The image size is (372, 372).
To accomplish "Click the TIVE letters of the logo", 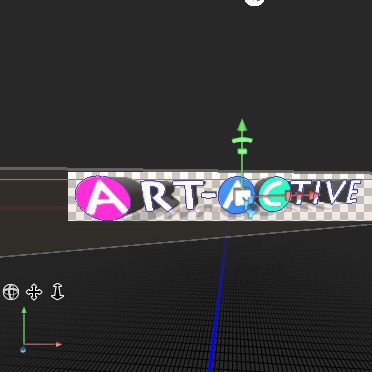I will pos(325,193).
